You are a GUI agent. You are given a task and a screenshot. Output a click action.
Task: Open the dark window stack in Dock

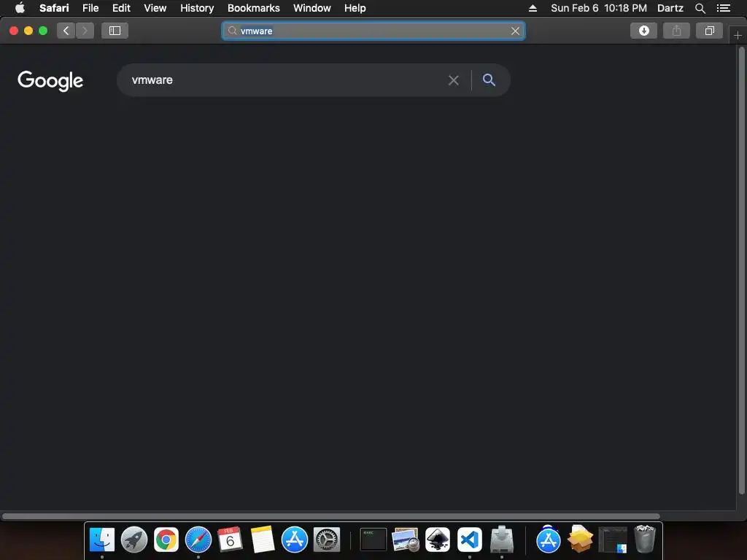(613, 540)
